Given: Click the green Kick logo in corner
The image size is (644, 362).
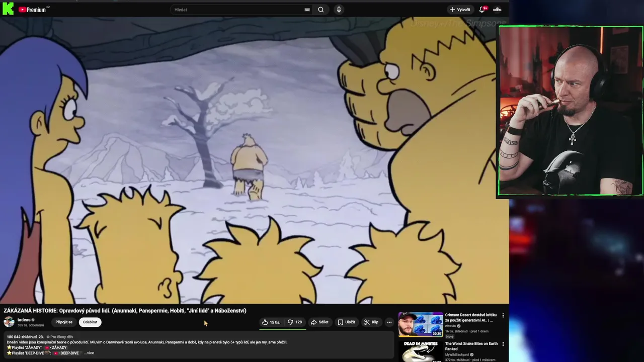Looking at the screenshot, I should click(8, 9).
